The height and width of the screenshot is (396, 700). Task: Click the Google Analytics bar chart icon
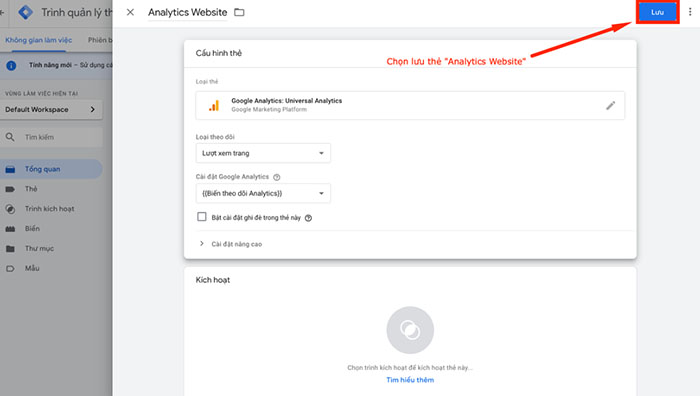click(x=214, y=106)
